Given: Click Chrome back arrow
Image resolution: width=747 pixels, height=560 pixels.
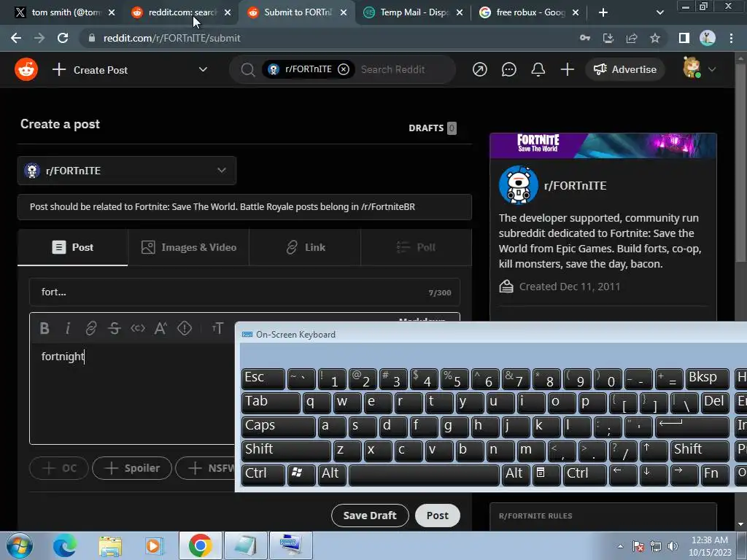Looking at the screenshot, I should click(x=16, y=38).
